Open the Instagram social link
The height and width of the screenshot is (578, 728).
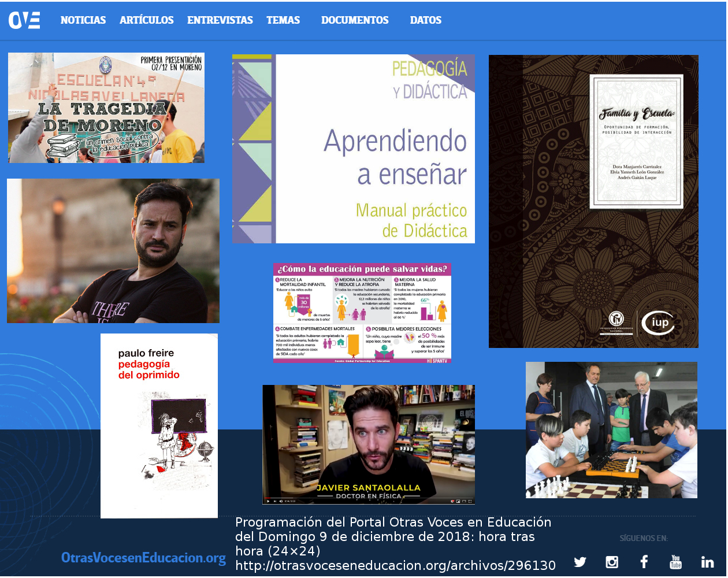pyautogui.click(x=612, y=562)
